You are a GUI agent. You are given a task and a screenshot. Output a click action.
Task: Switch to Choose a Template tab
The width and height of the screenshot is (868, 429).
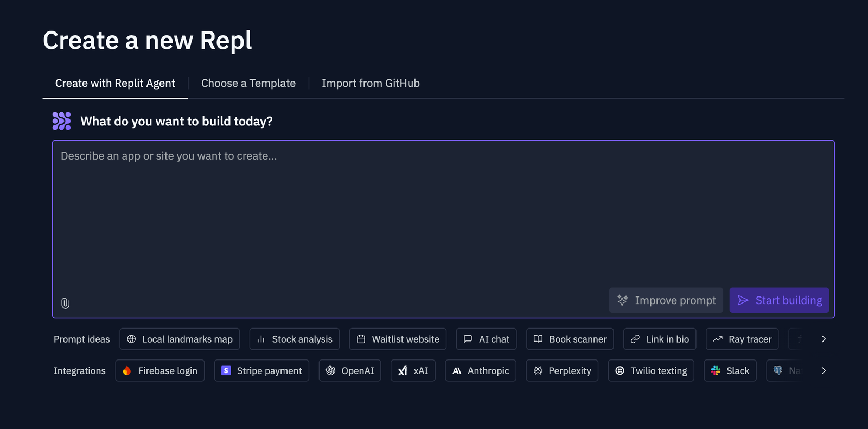click(x=248, y=83)
